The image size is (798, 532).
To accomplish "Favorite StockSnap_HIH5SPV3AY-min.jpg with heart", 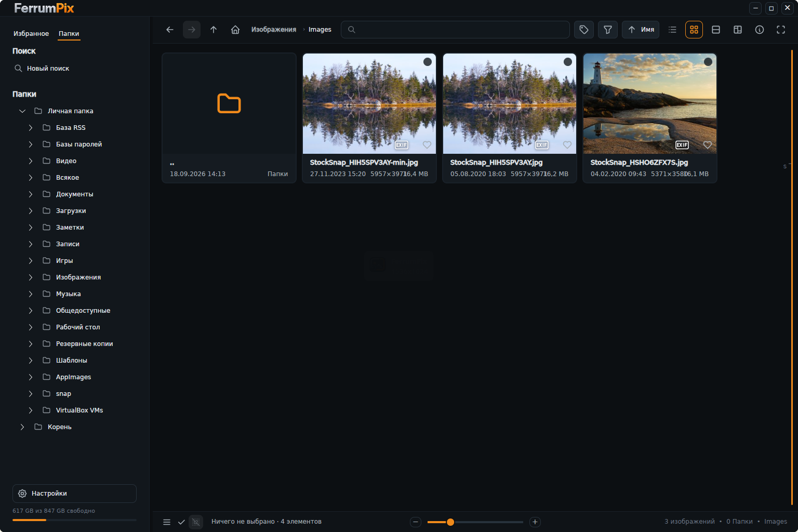I will [x=427, y=145].
